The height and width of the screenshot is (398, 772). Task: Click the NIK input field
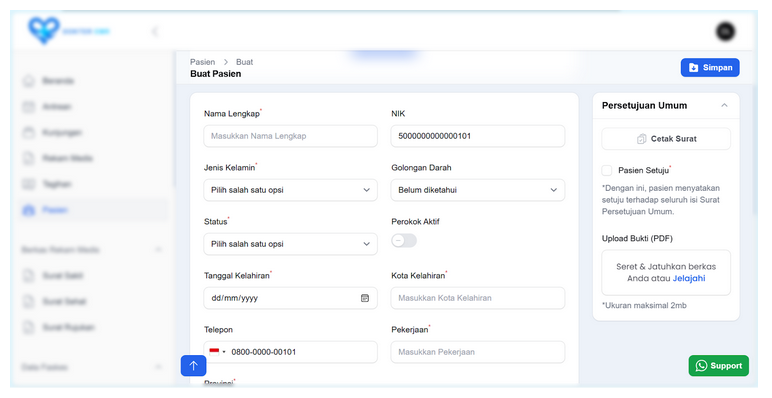pyautogui.click(x=478, y=136)
